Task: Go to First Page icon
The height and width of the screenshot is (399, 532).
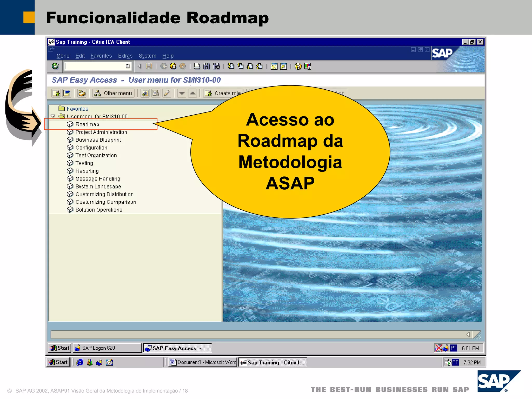Action: click(231, 66)
